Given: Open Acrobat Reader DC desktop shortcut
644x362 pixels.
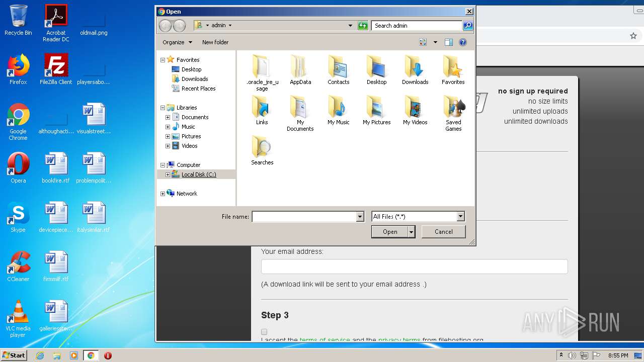Looking at the screenshot, I should (x=56, y=24).
